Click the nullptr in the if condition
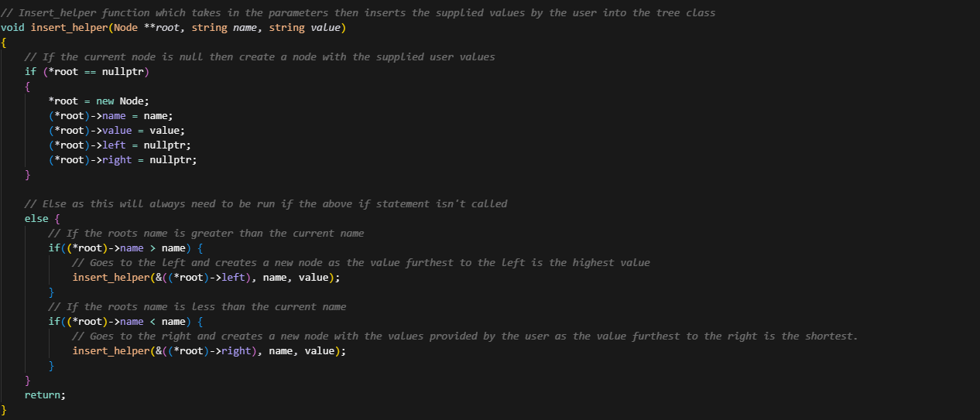Image resolution: width=980 pixels, height=420 pixels. pos(122,72)
